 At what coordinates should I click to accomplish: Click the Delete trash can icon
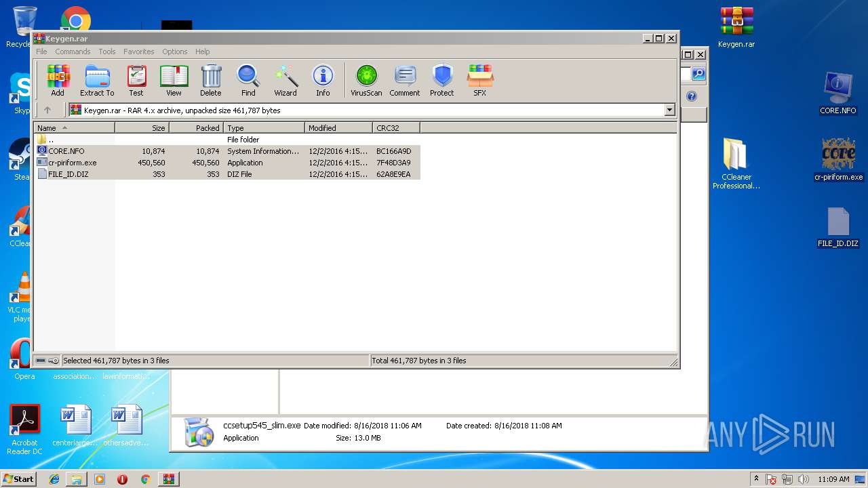[211, 81]
